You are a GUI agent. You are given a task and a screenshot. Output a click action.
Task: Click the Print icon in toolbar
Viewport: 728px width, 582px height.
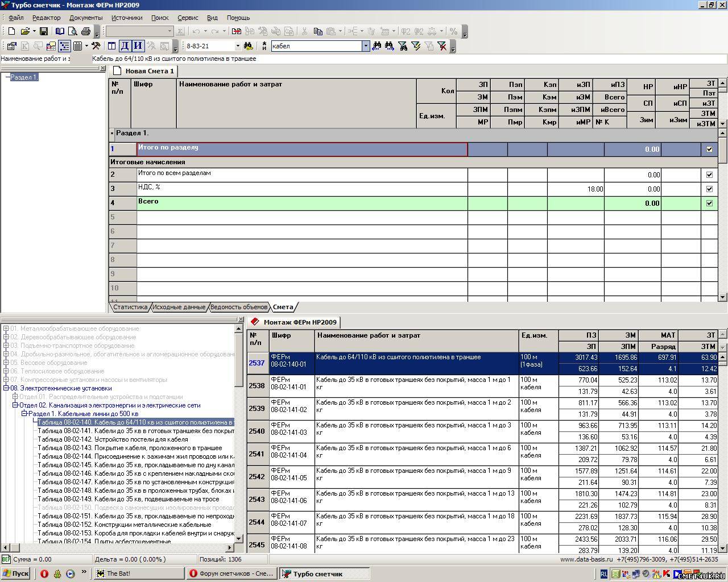[86, 31]
